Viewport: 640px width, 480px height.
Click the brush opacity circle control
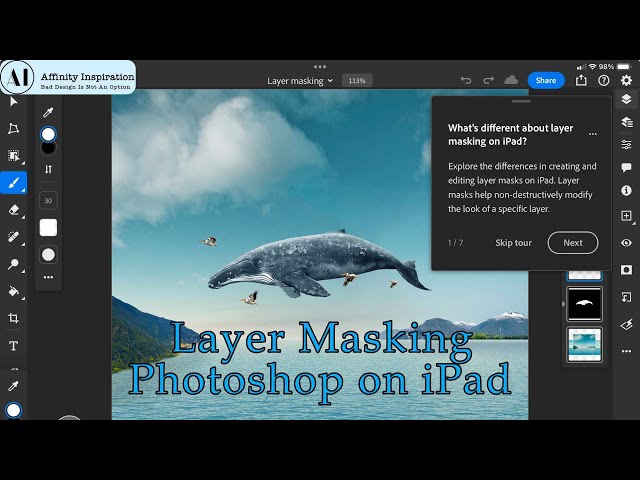48,255
